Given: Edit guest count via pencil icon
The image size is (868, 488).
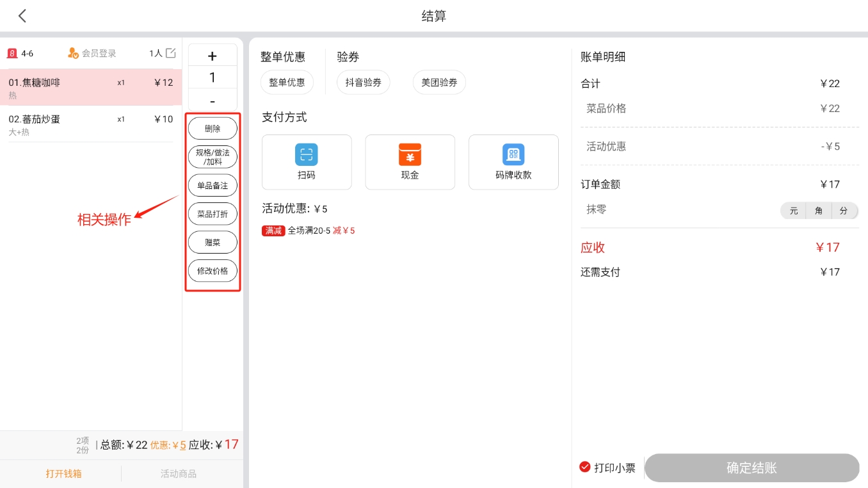Looking at the screenshot, I should pyautogui.click(x=170, y=53).
